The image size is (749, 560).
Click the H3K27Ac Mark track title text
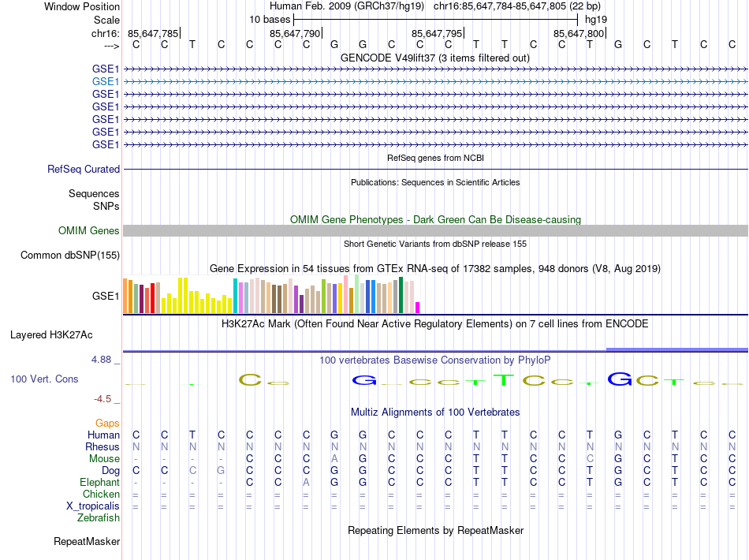[435, 324]
